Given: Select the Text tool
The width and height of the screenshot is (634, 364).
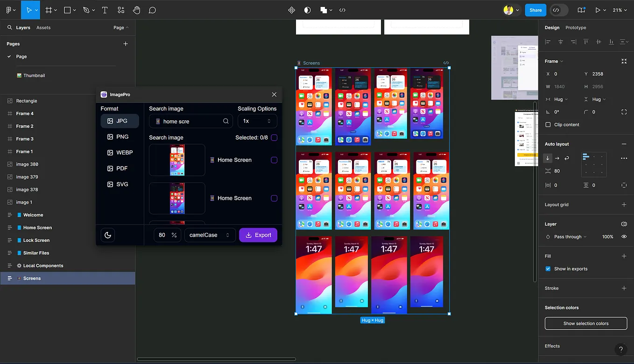Looking at the screenshot, I should pos(105,10).
